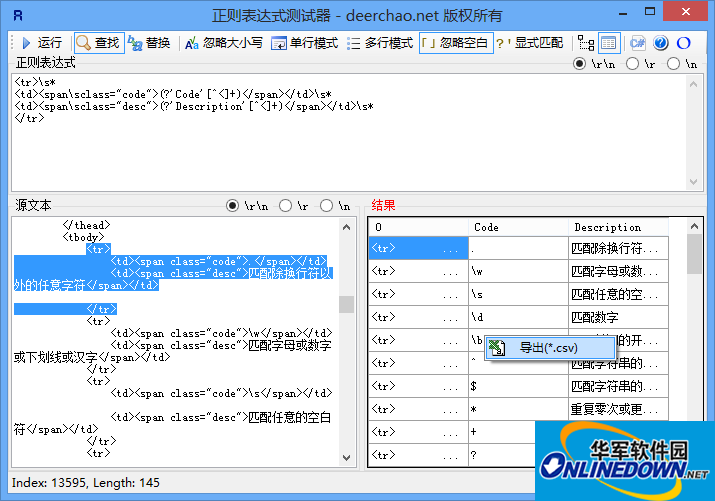Screen dimensions: 715x501
Task: Click the 'Description' column header
Action: [618, 227]
